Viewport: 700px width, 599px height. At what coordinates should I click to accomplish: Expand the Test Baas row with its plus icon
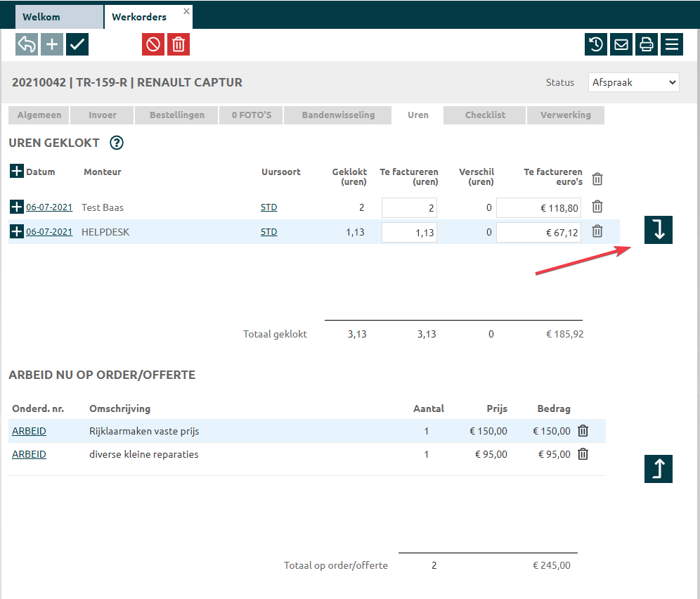[17, 207]
